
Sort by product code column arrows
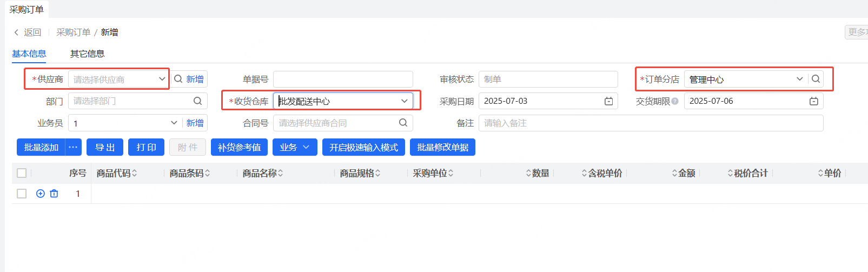point(134,173)
